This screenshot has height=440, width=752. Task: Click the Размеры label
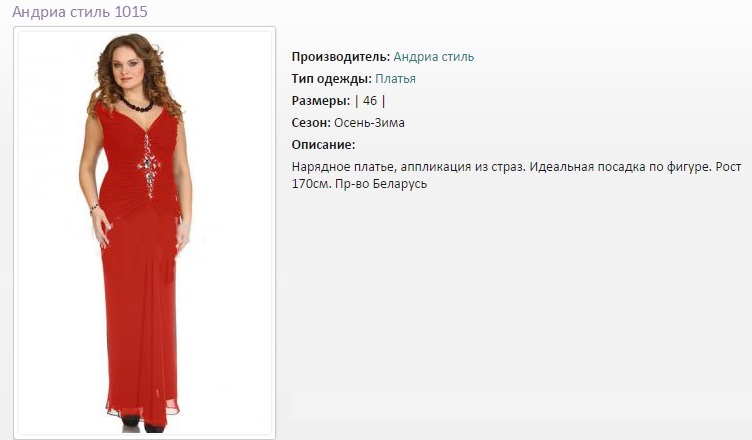(x=321, y=101)
